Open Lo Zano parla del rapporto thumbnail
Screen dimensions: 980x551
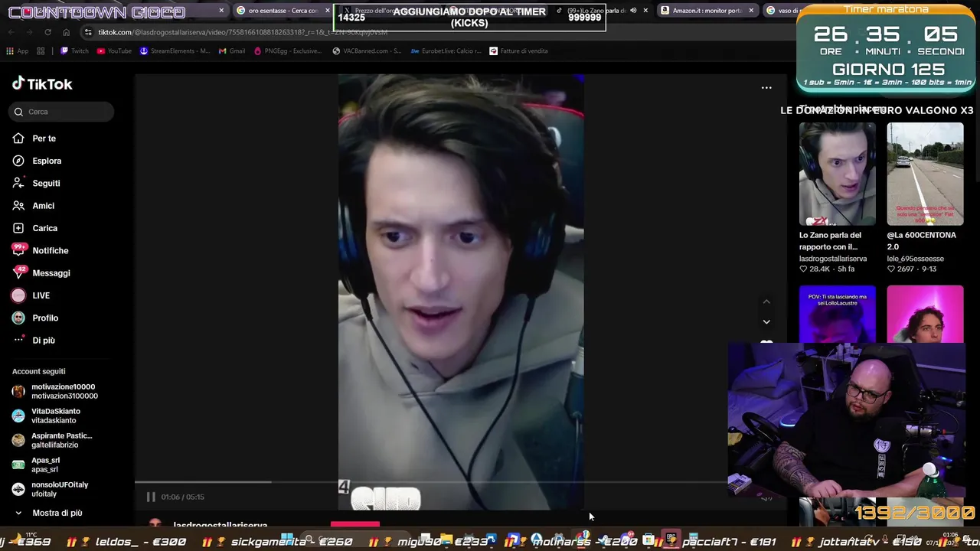coord(838,174)
